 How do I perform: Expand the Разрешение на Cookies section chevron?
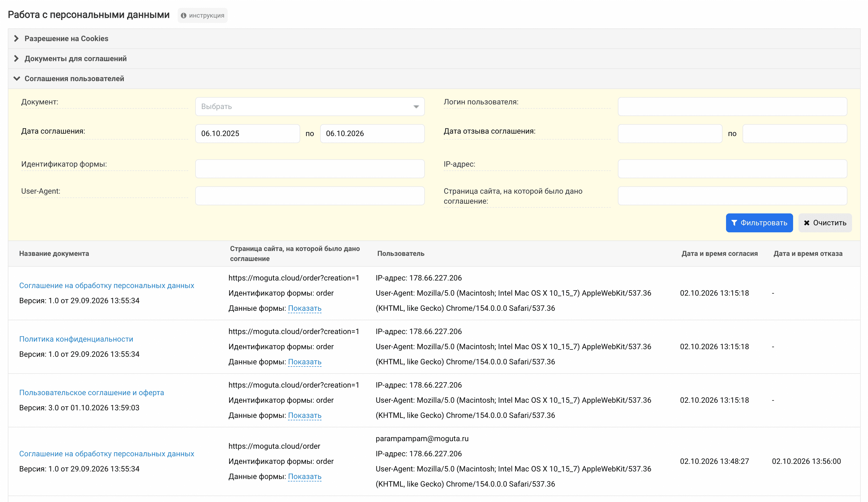click(16, 39)
